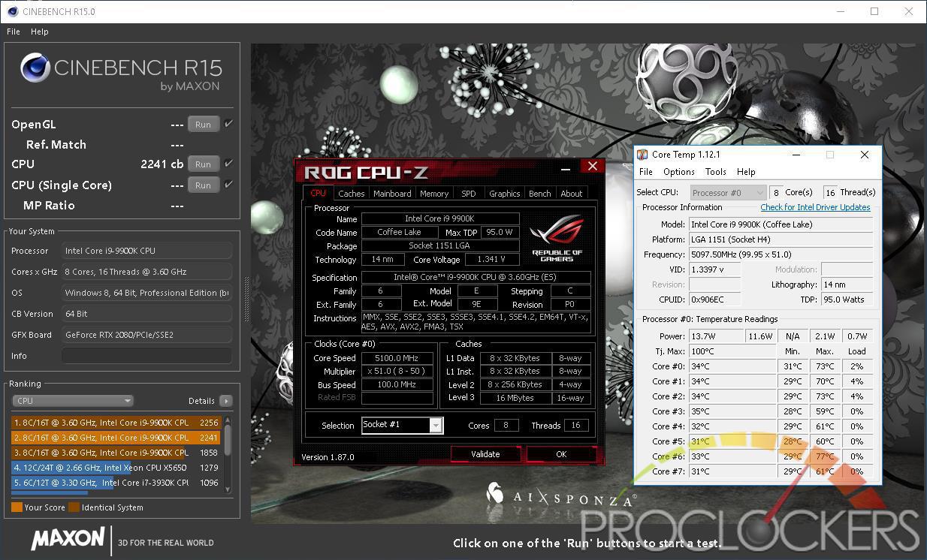Open the Core Temp Options menu
927x560 pixels.
tap(679, 172)
